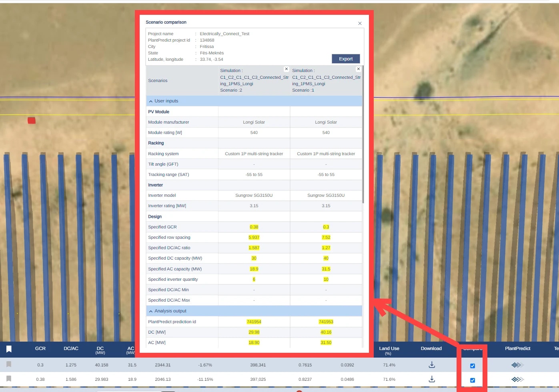The image size is (559, 392).
Task: Select Specified row spacing value 7.52
Action: [326, 237]
